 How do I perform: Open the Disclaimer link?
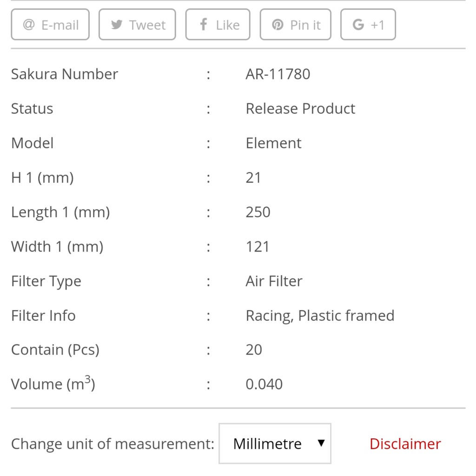(405, 444)
